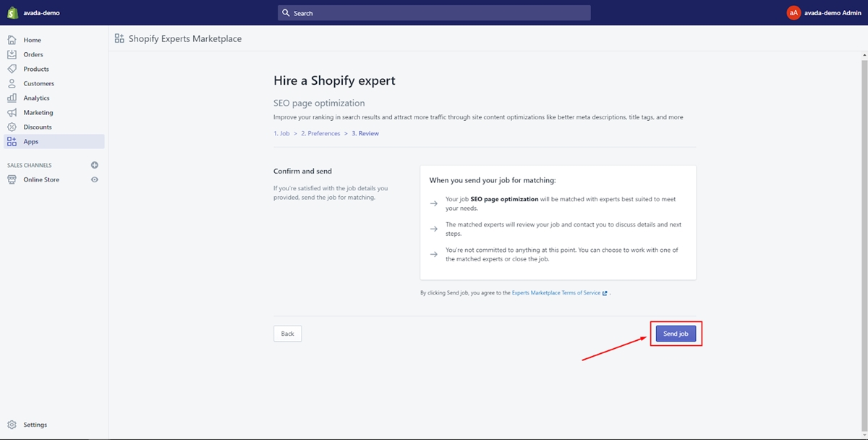Go to step 1. Job breadcrumb

281,133
